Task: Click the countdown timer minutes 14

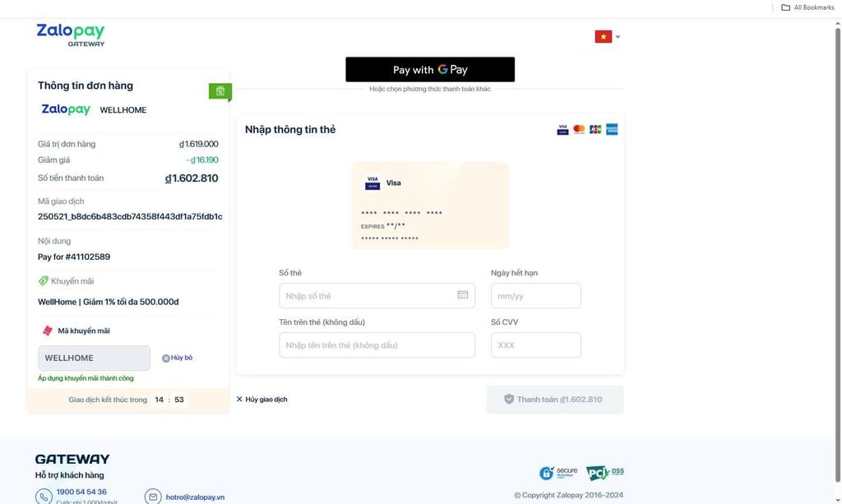Action: (159, 400)
